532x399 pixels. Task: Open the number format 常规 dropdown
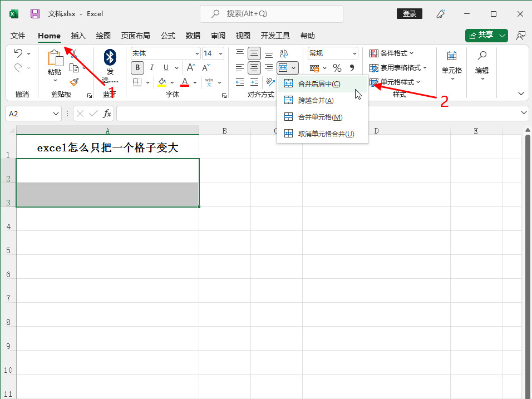tap(354, 53)
